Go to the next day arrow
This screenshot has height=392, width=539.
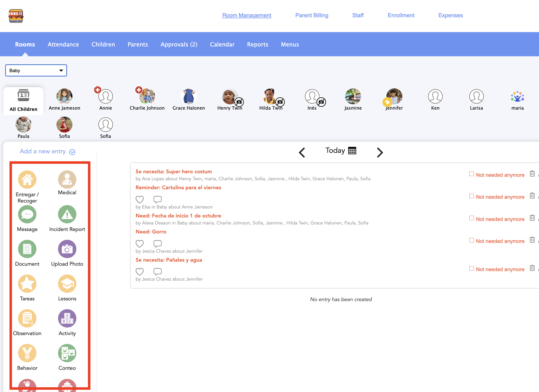pos(379,152)
